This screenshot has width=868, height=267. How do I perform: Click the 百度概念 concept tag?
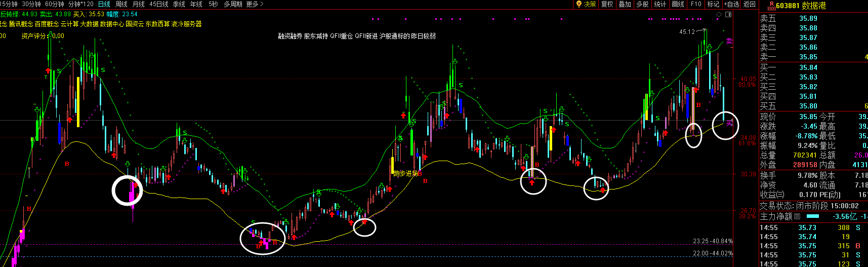point(47,24)
